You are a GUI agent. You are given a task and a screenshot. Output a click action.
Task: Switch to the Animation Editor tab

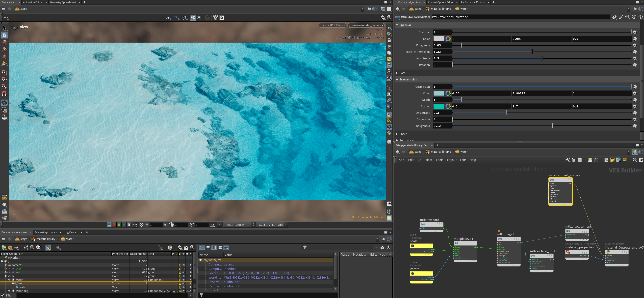[33, 2]
